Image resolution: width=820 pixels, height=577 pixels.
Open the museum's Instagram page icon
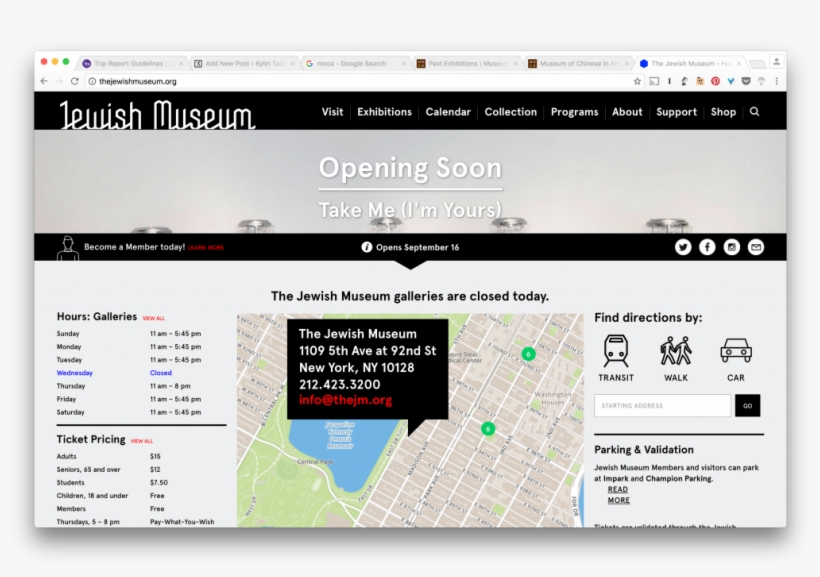(x=732, y=247)
